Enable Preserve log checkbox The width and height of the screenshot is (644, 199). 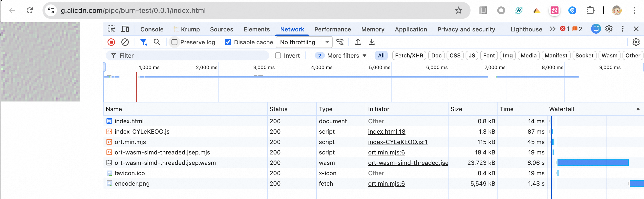click(174, 42)
